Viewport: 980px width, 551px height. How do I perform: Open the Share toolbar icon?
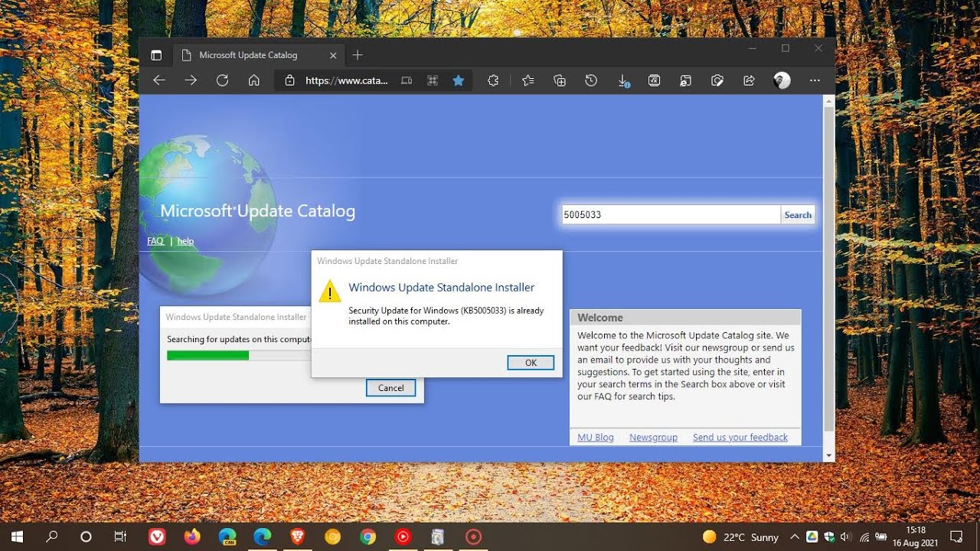tap(749, 80)
